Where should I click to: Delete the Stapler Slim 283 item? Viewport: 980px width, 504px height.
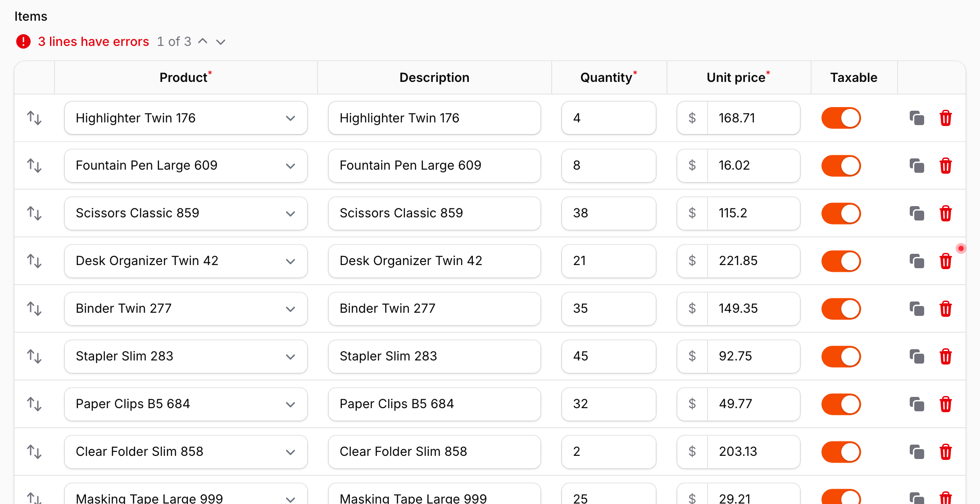tap(945, 356)
